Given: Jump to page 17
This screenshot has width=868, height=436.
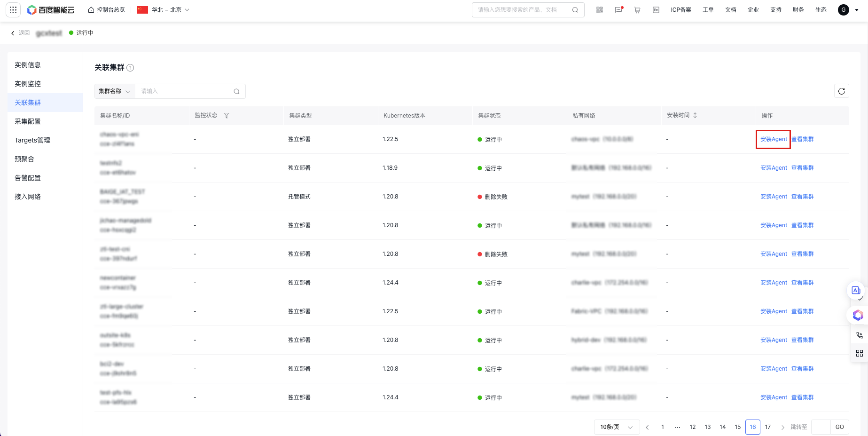Looking at the screenshot, I should pyautogui.click(x=768, y=427).
